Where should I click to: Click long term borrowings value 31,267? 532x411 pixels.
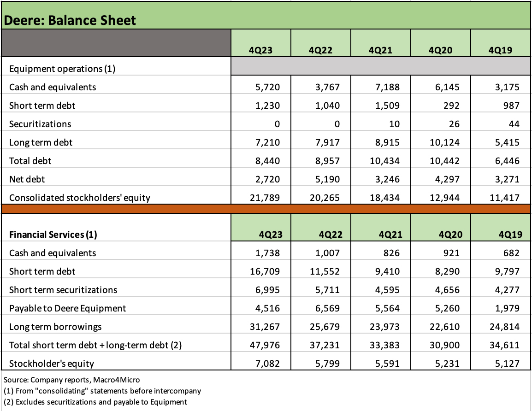[x=265, y=327]
